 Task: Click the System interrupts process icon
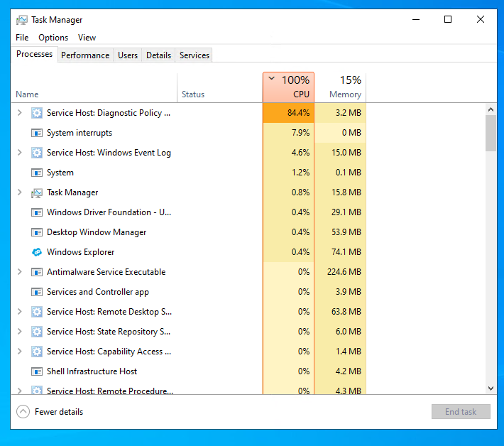(x=37, y=133)
